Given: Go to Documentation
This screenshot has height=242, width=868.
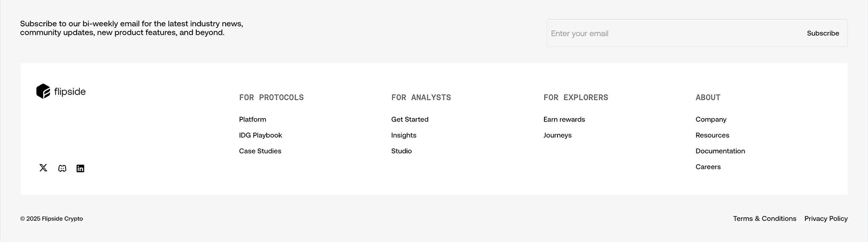Looking at the screenshot, I should tap(720, 151).
